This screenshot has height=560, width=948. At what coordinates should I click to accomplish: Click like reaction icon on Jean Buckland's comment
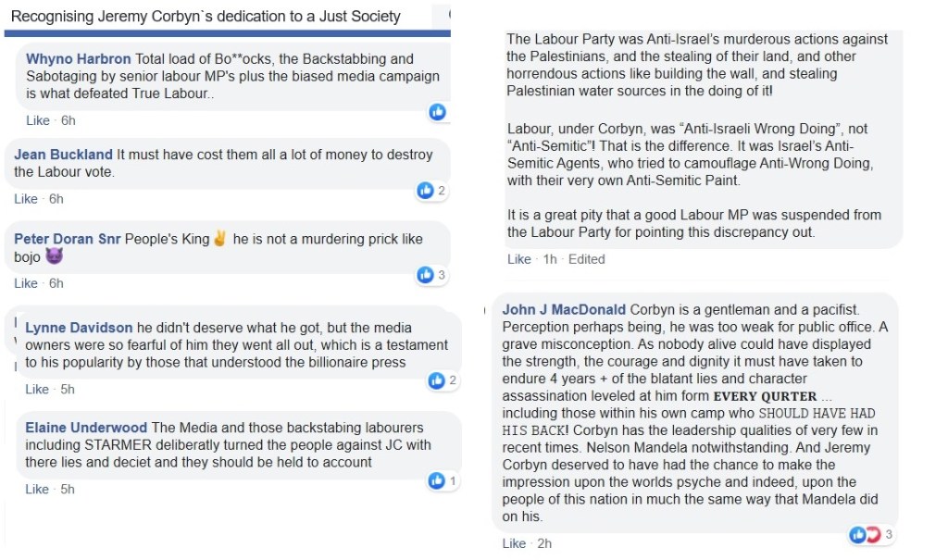pos(426,191)
